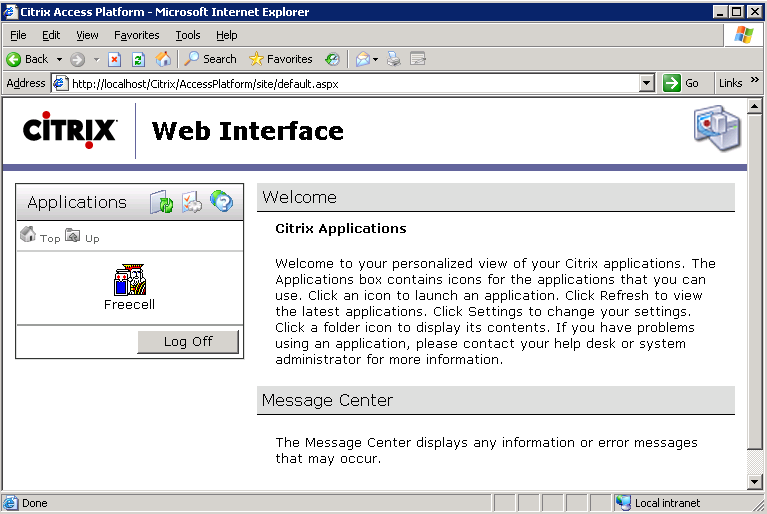This screenshot has height=514, width=767.
Task: Expand the address bar dropdown
Action: pos(646,84)
